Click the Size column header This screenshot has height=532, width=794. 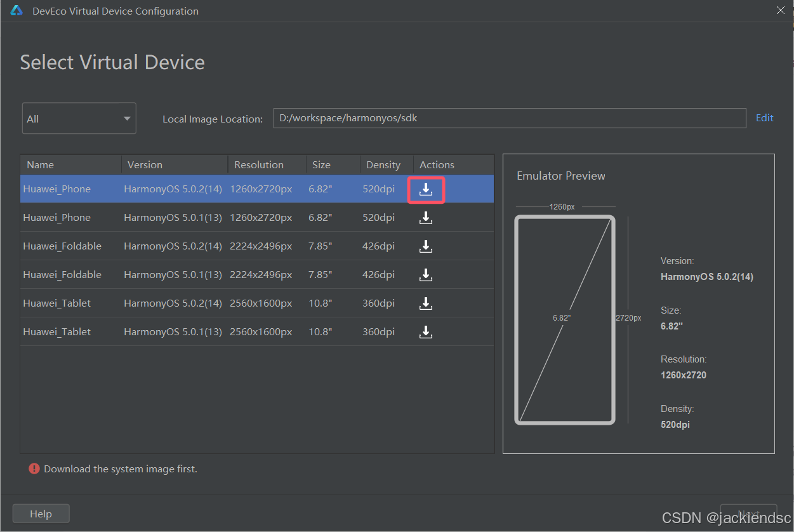(x=333, y=164)
